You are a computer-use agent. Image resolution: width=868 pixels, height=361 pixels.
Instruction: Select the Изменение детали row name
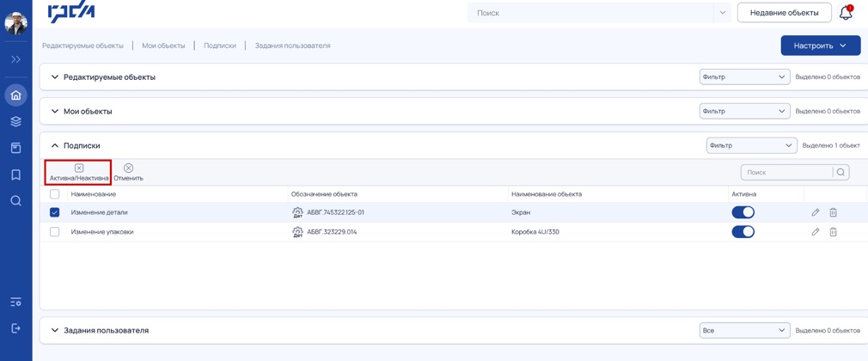[100, 212]
